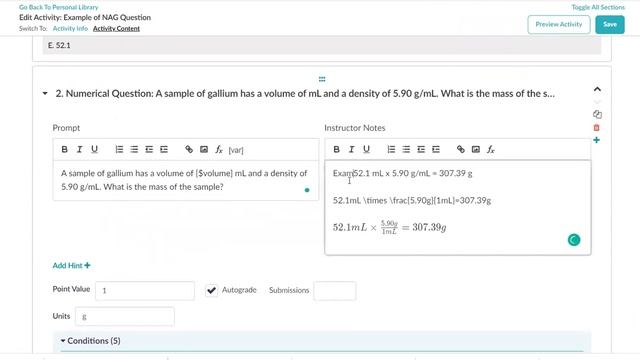
Task: Open Preview Activity
Action: pyautogui.click(x=559, y=24)
